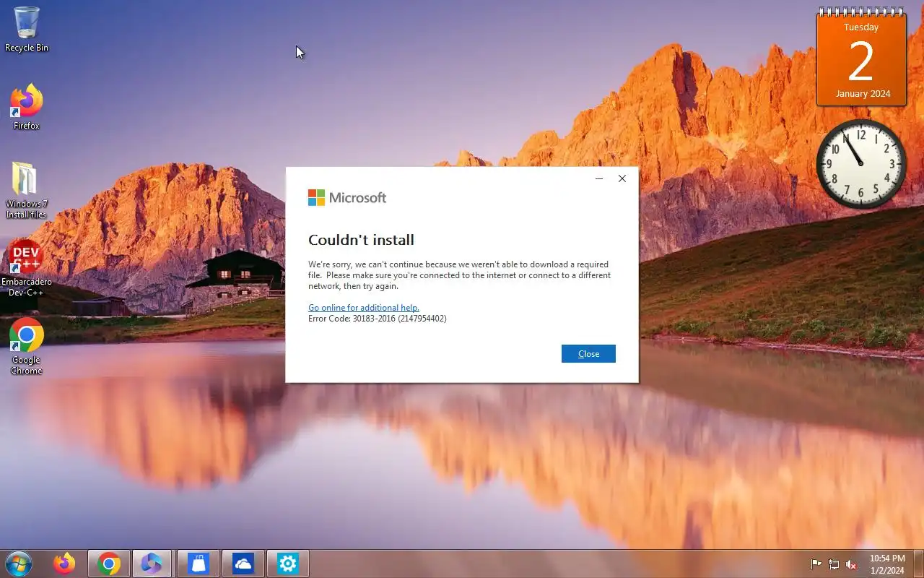Open the Recycle Bin desktop icon

pos(27,30)
